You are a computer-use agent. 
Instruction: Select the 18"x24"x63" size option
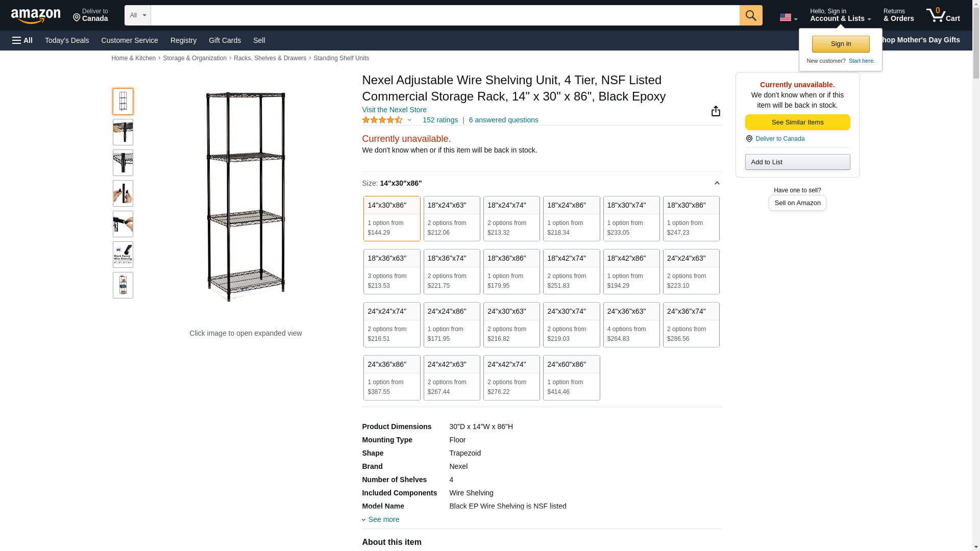click(x=452, y=218)
